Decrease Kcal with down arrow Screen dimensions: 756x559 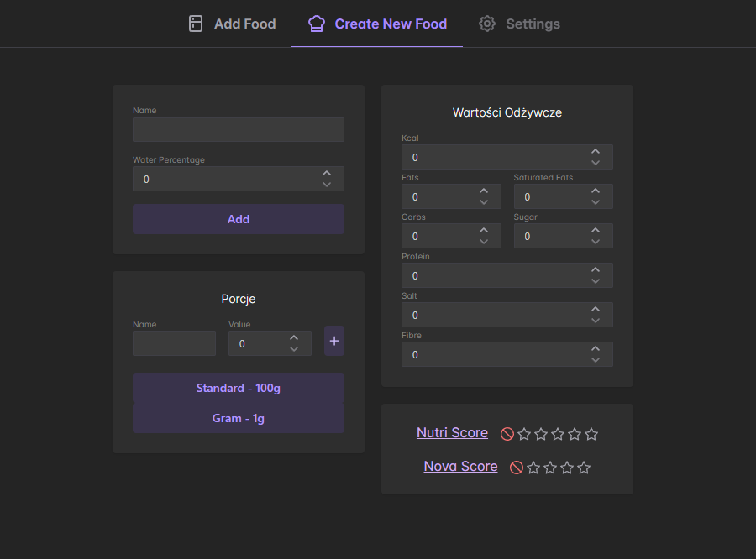click(596, 163)
